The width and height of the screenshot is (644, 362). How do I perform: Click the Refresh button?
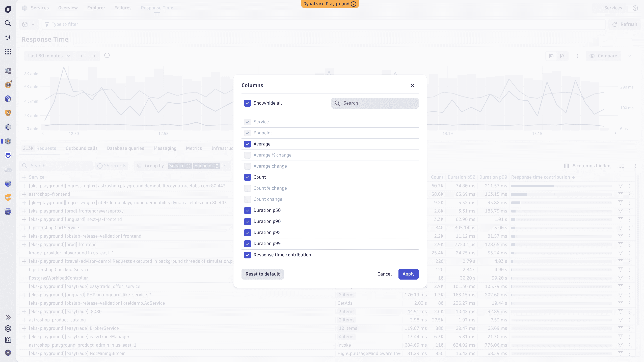625,24
